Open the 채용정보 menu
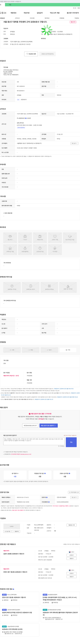The image size is (80, 644). 13,13
